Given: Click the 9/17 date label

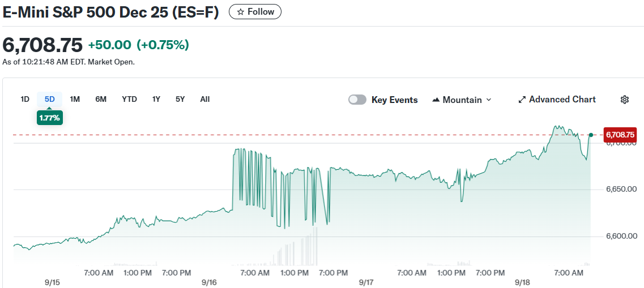Looking at the screenshot, I should [366, 283].
